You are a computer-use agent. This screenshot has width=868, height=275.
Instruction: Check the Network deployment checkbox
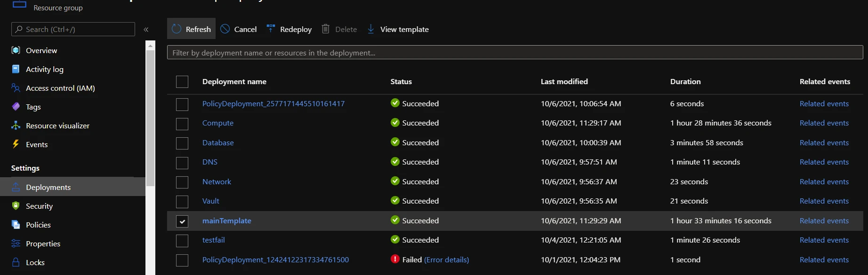(x=182, y=182)
